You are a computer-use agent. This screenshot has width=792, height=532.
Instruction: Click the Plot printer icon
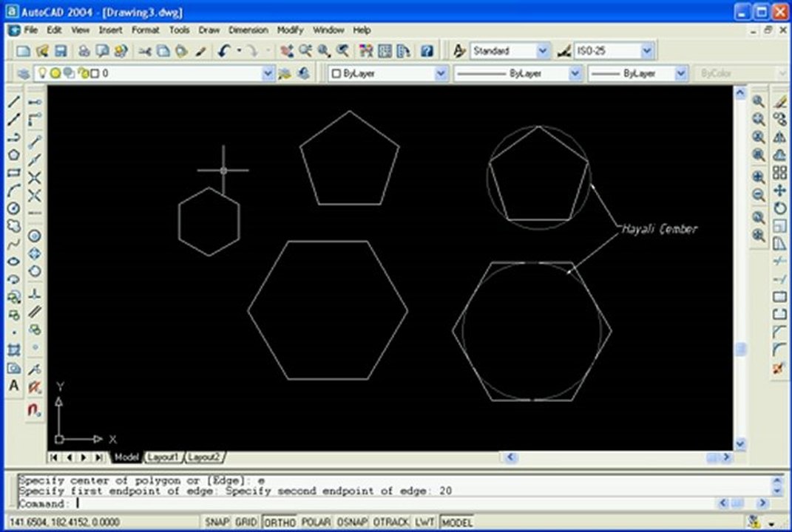(x=84, y=51)
